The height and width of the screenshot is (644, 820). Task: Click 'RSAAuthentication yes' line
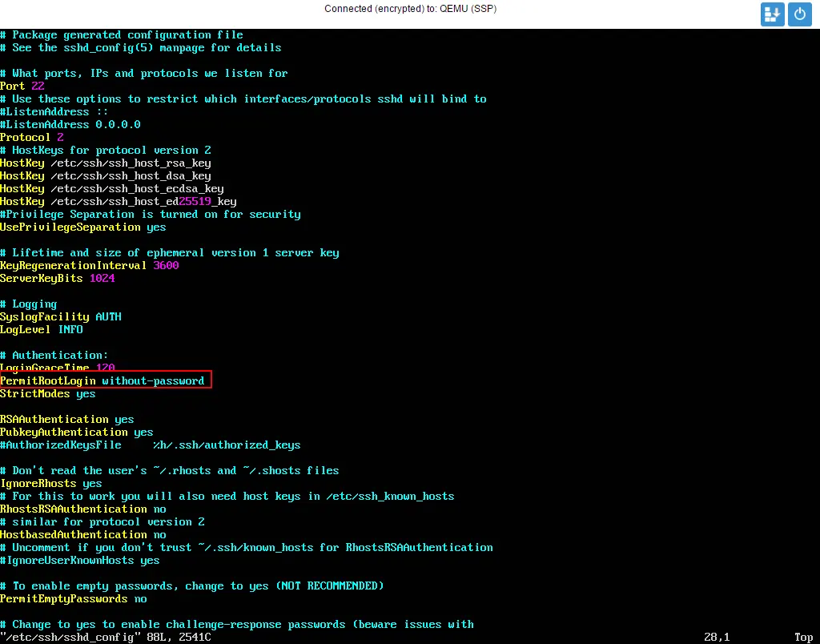(67, 419)
